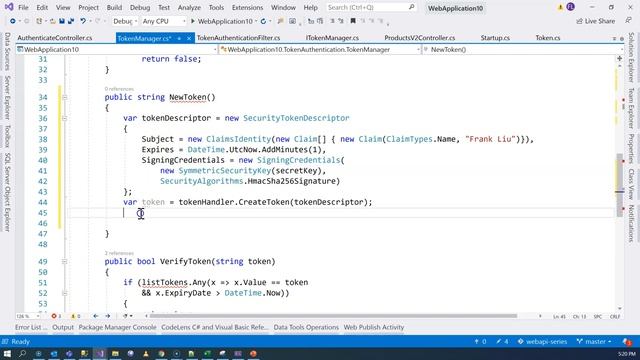Switch to AuthenticateController.cs tab
This screenshot has width=640, height=360.
pyautogui.click(x=55, y=38)
